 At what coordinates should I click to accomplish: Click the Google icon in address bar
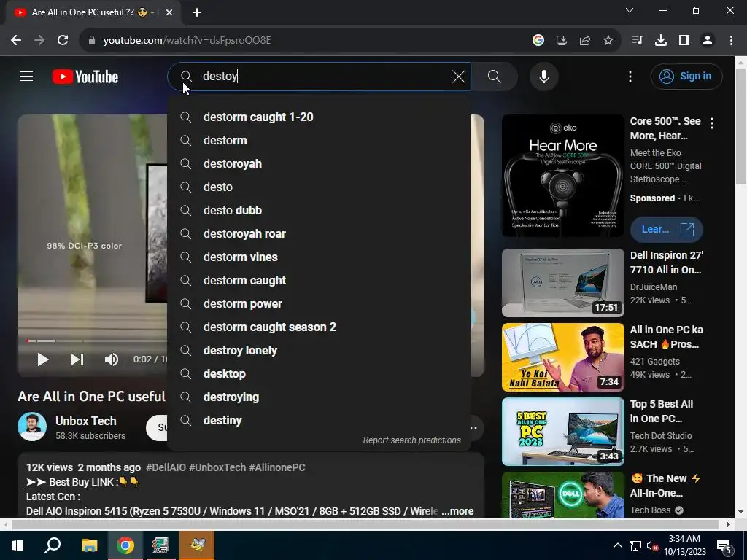point(538,41)
